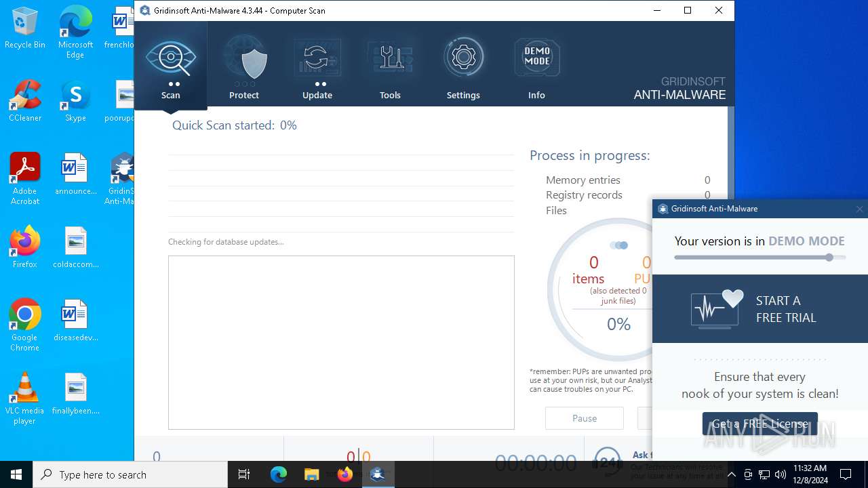Click the 00:00:00 elapsed timer
Image resolution: width=868 pixels, height=488 pixels.
(x=536, y=462)
